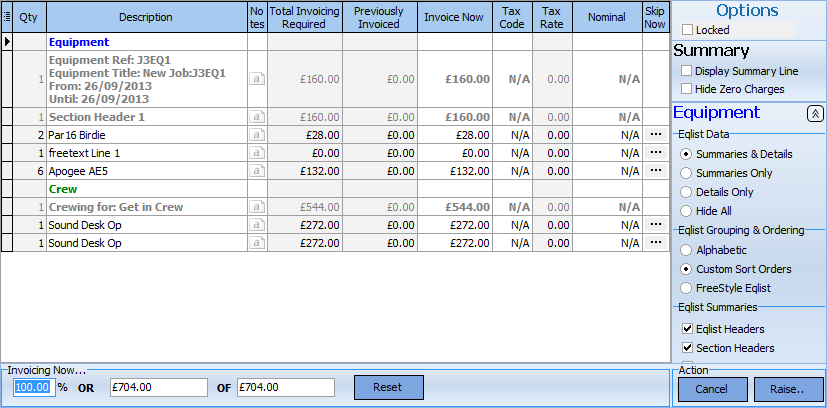Click the Cancel button

coord(711,388)
